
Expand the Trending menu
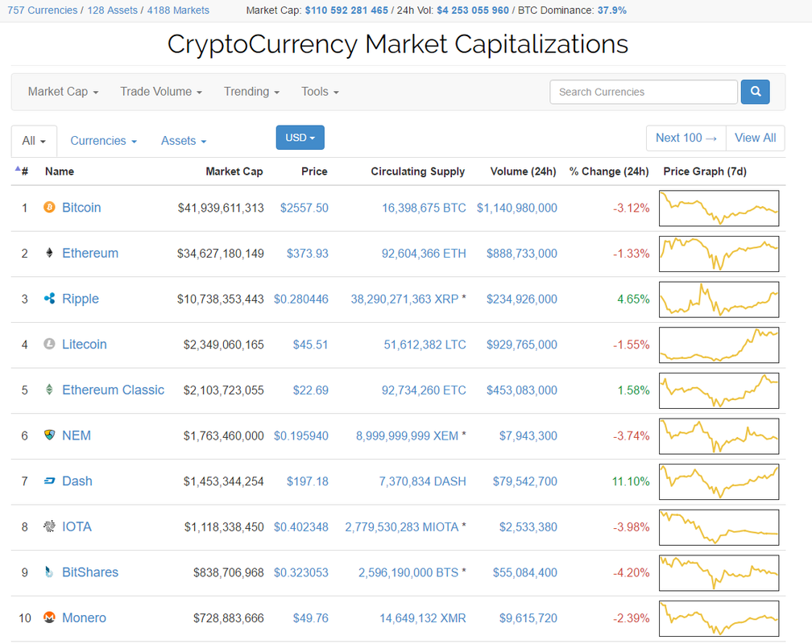pos(251,92)
